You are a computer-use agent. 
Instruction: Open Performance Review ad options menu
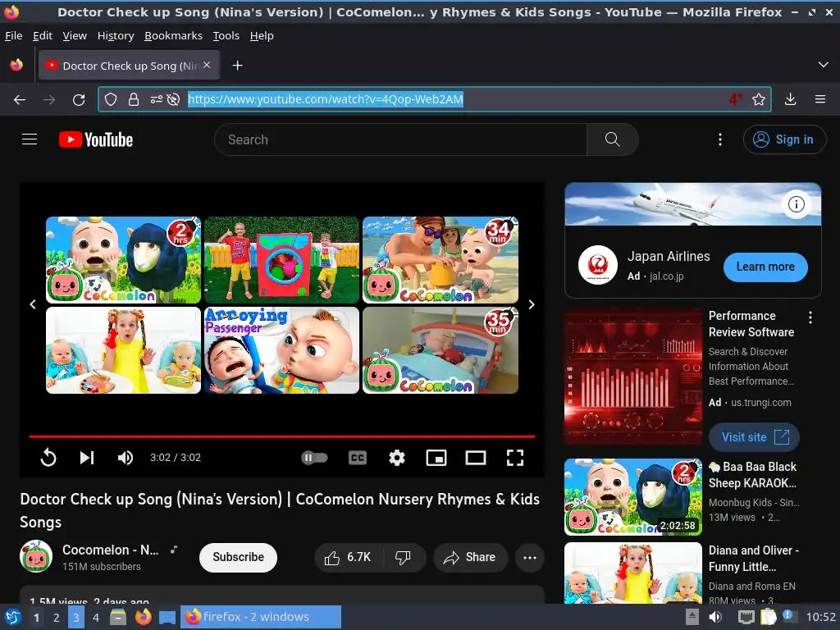[810, 317]
